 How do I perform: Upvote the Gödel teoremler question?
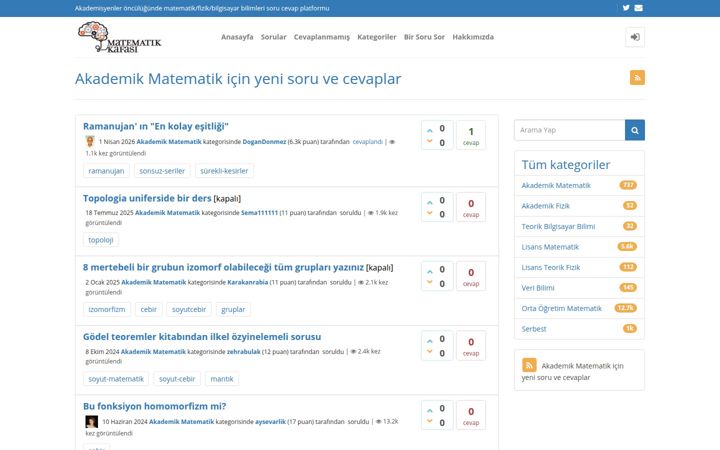[429, 341]
